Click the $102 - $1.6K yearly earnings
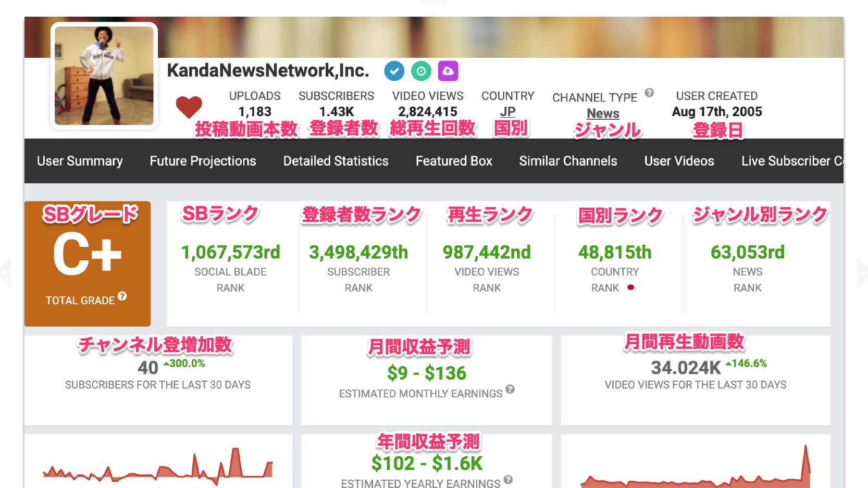The image size is (868, 488). pos(427,463)
